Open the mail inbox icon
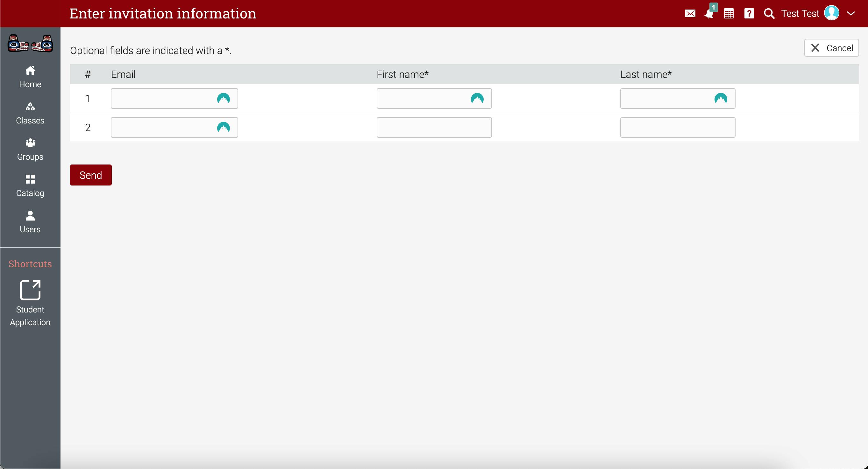This screenshot has height=469, width=868. pos(690,13)
